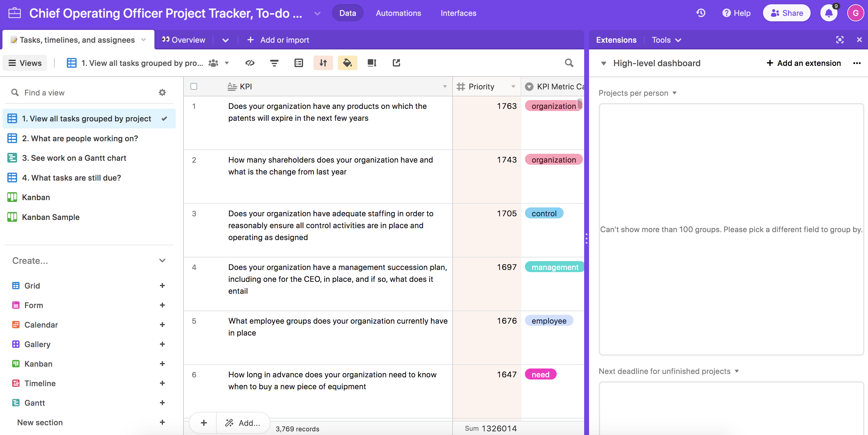The height and width of the screenshot is (435, 868).
Task: Open the color paint bucket icon
Action: click(x=347, y=63)
